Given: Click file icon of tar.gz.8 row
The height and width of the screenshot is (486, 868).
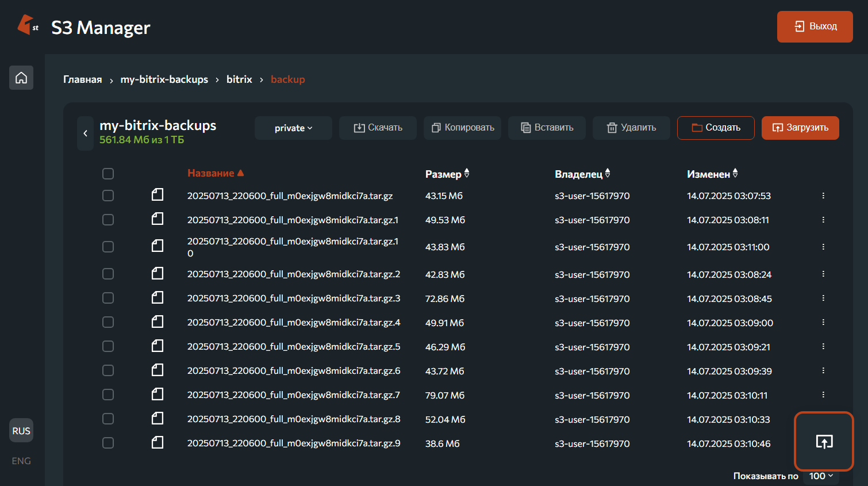Looking at the screenshot, I should [158, 418].
